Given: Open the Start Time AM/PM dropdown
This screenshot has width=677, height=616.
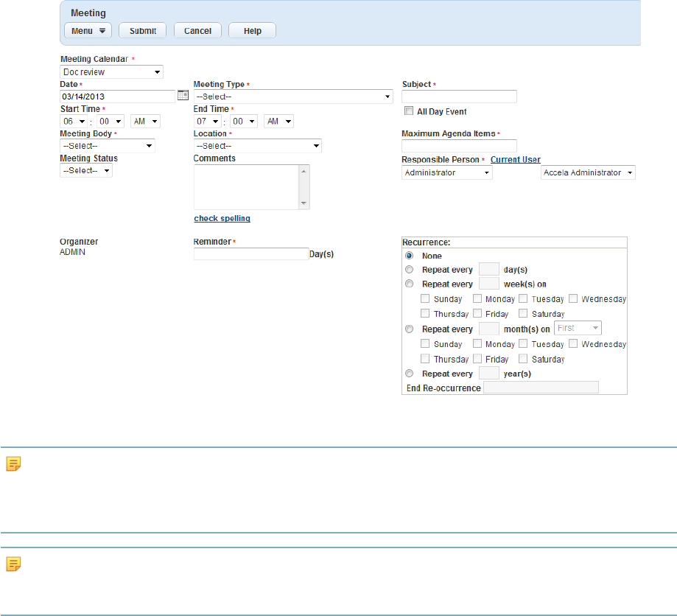Looking at the screenshot, I should coord(146,122).
